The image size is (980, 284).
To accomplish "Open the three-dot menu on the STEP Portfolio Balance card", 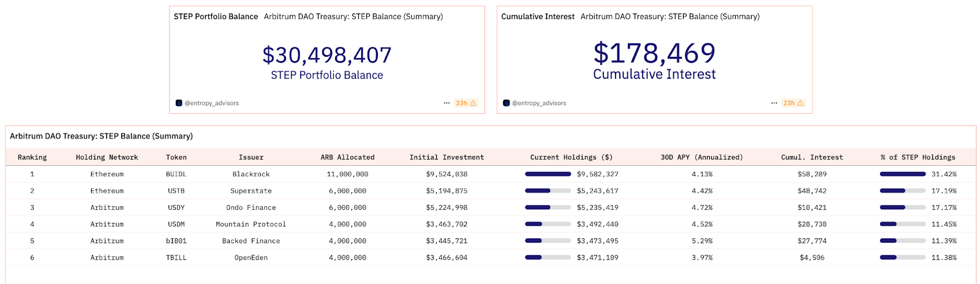I will (447, 103).
